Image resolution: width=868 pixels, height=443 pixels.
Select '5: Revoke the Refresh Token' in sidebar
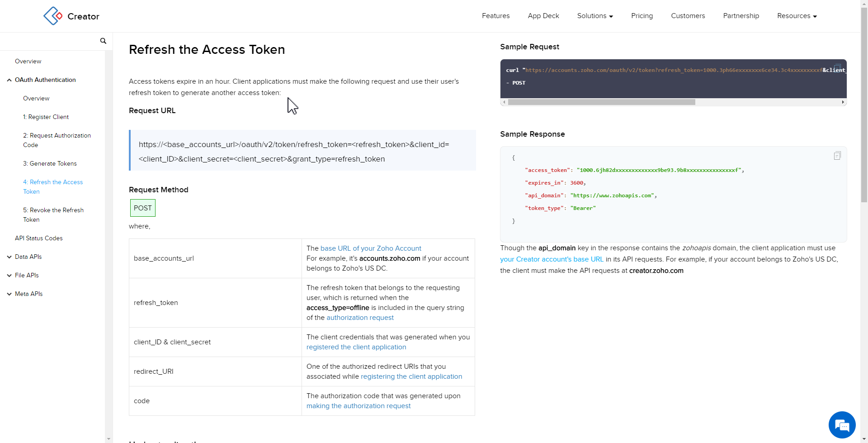(x=53, y=214)
